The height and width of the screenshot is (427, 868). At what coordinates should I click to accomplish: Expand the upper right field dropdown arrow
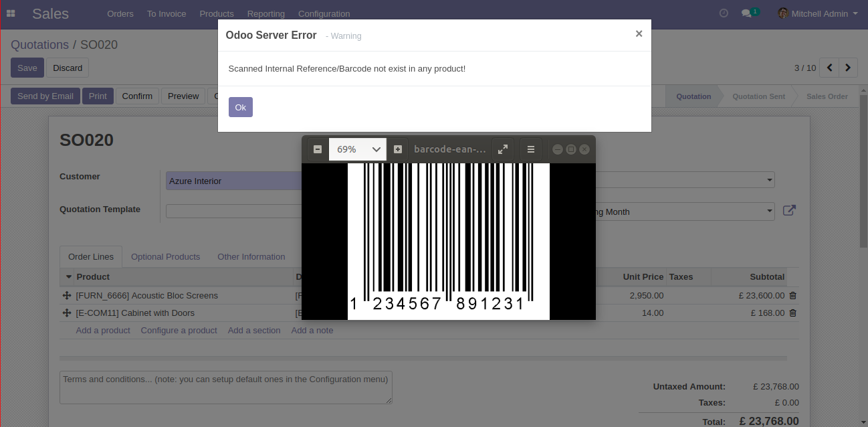(770, 180)
